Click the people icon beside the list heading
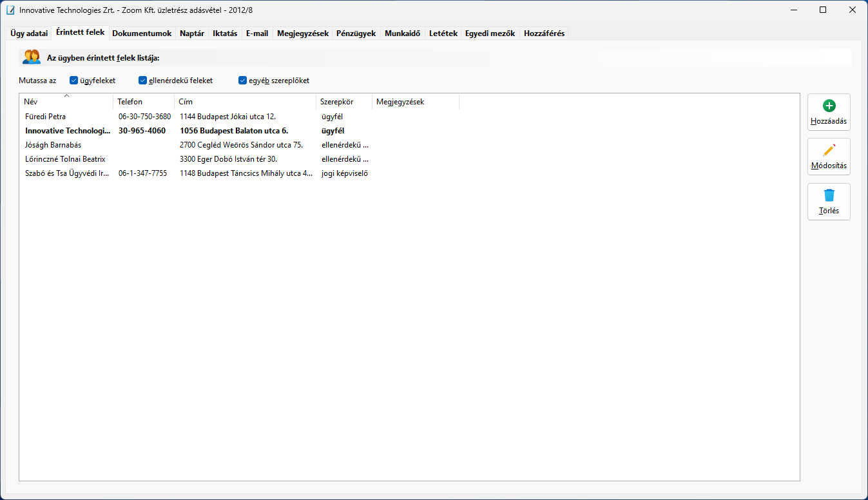Viewport: 868px width, 500px height. tap(32, 57)
